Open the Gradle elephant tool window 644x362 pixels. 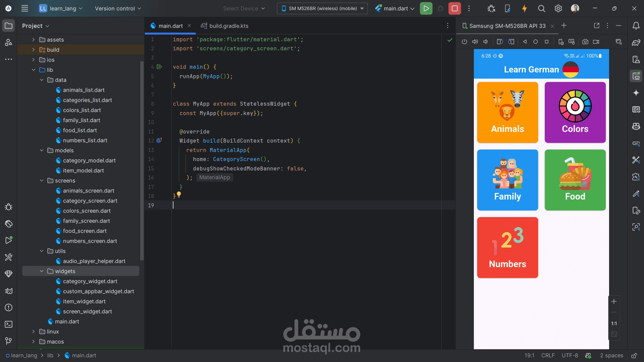click(636, 43)
